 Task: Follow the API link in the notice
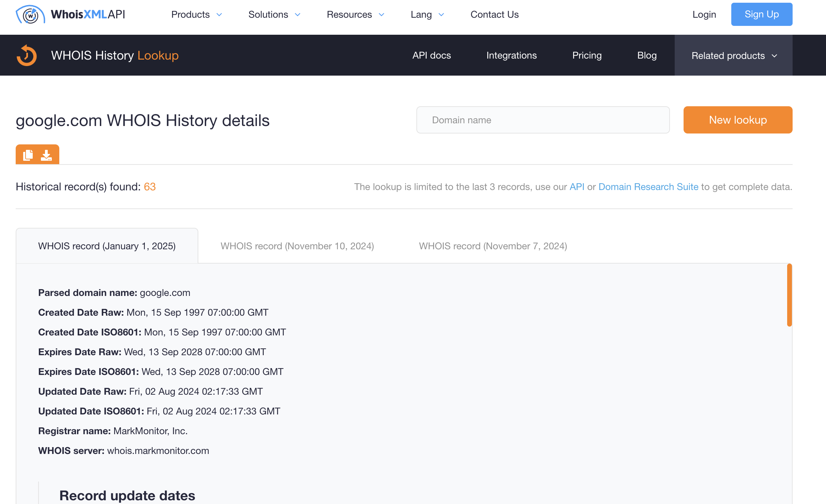click(577, 187)
